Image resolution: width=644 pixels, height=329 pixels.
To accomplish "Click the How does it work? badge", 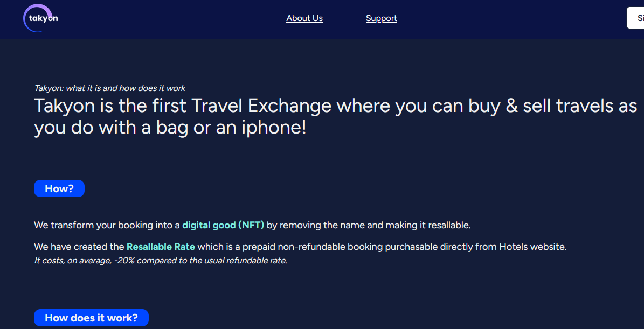I will [91, 318].
